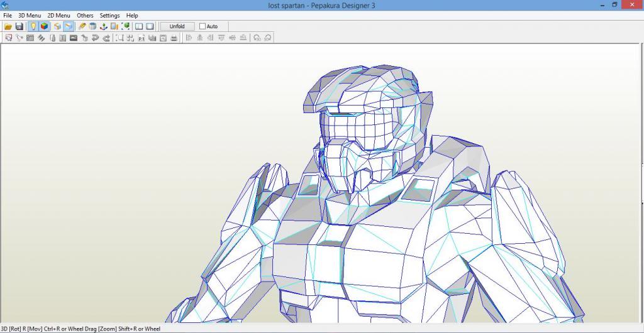644x333 pixels.
Task: Toggle the colored cube texture switch
Action: (x=44, y=26)
